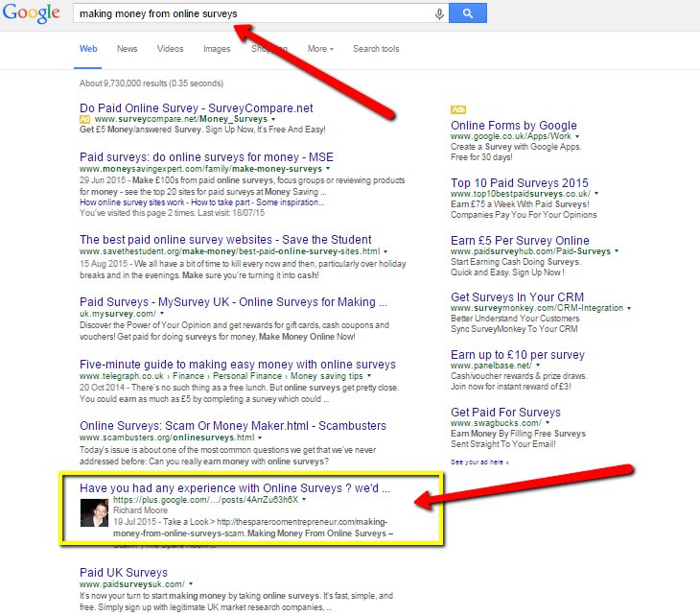
Task: Open Paid Surveys - MySurvey UK result
Action: tap(233, 302)
